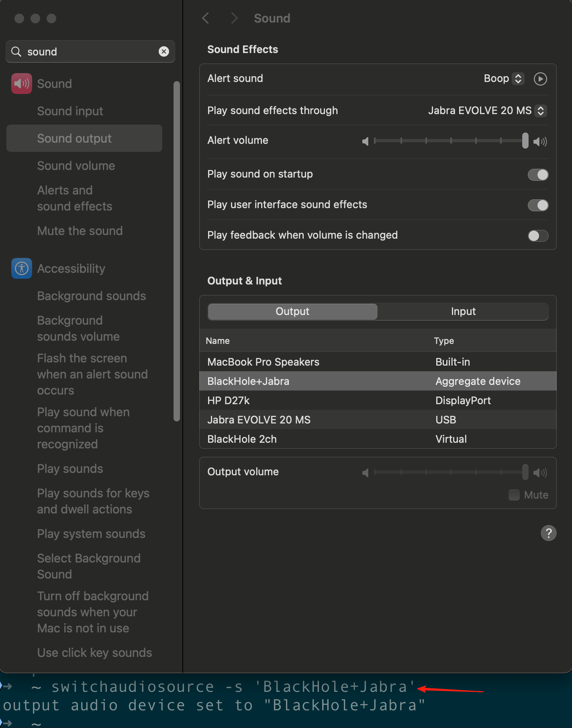572x728 pixels.
Task: Play the Boop alert sound preview
Action: 540,79
